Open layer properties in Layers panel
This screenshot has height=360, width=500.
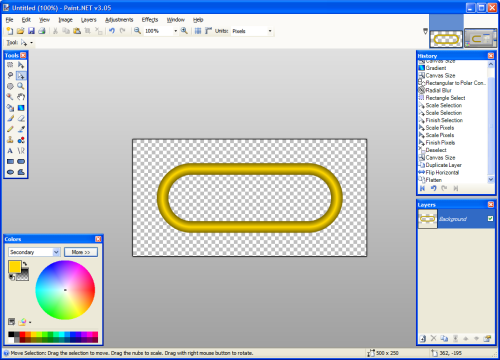tap(487, 338)
